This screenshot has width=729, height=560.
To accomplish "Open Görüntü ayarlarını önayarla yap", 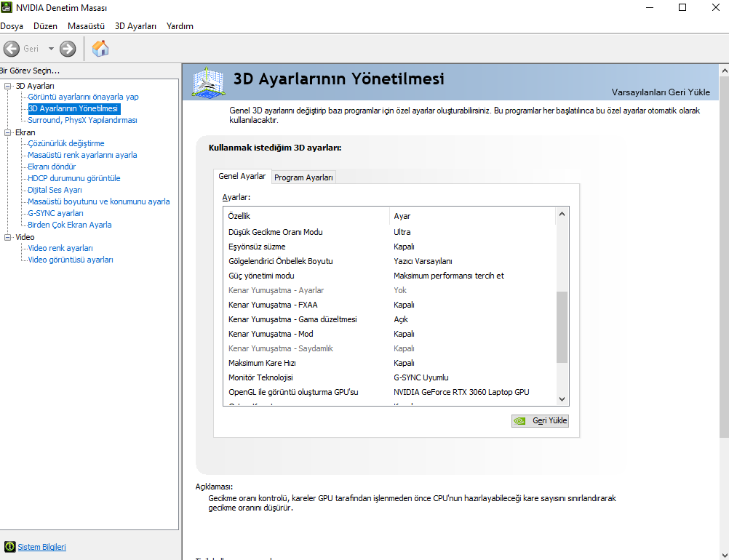I will tap(83, 97).
